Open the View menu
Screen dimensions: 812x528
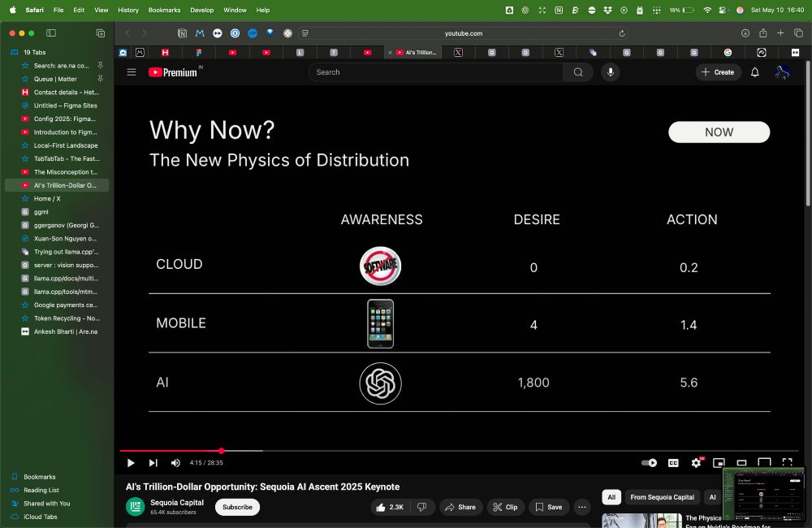click(x=101, y=10)
